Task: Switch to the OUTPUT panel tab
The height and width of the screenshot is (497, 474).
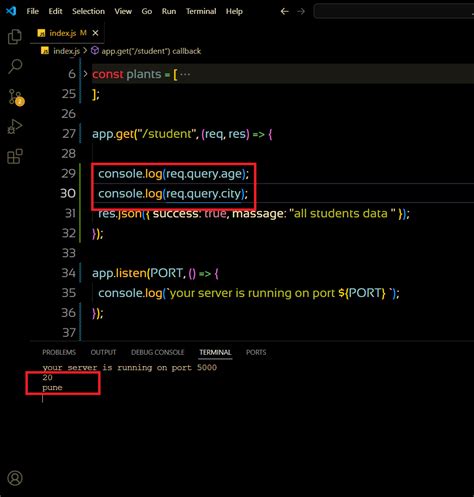Action: coord(103,352)
